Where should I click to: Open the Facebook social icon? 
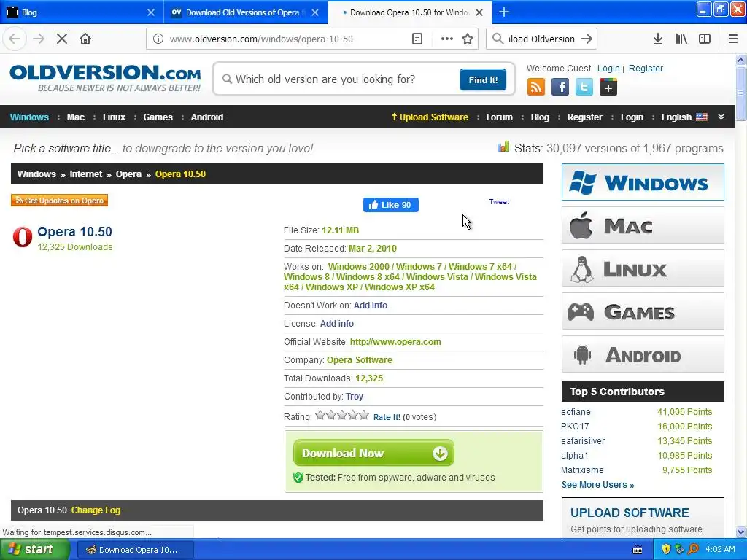click(560, 87)
